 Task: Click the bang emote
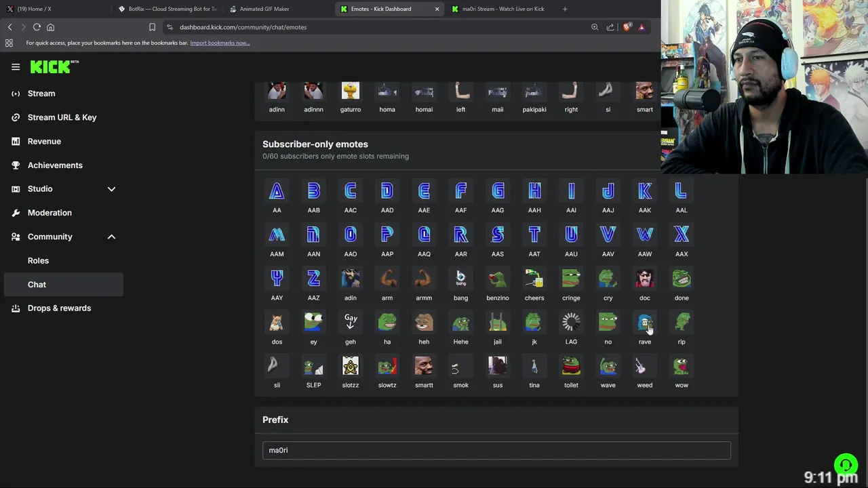click(461, 279)
